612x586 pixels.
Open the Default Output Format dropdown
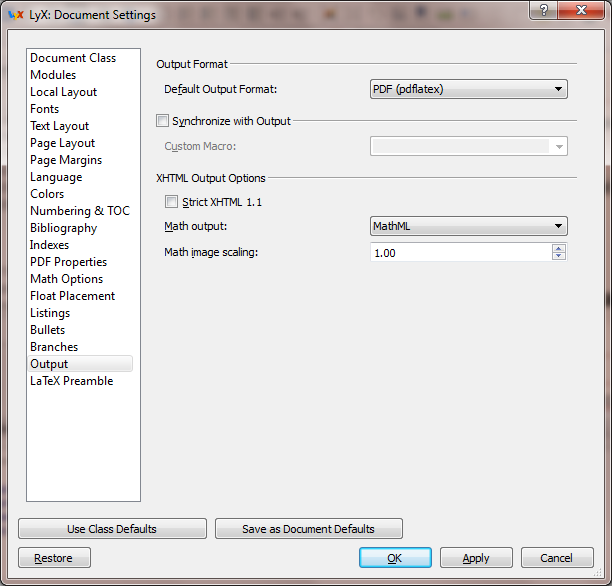[469, 89]
